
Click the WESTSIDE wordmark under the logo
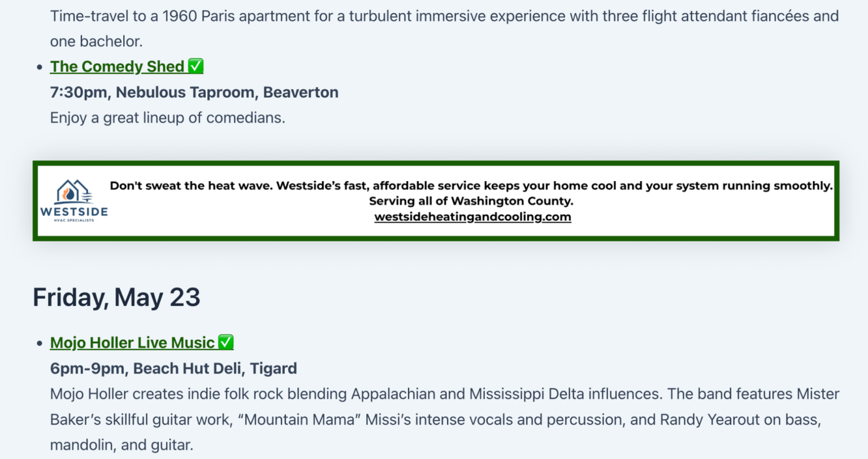coord(74,212)
